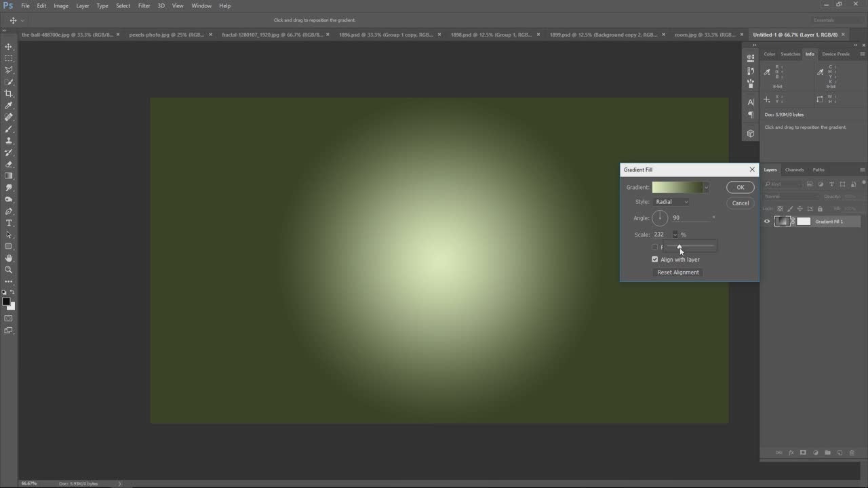Select the Smudge tool
The image size is (868, 488).
pyautogui.click(x=9, y=188)
